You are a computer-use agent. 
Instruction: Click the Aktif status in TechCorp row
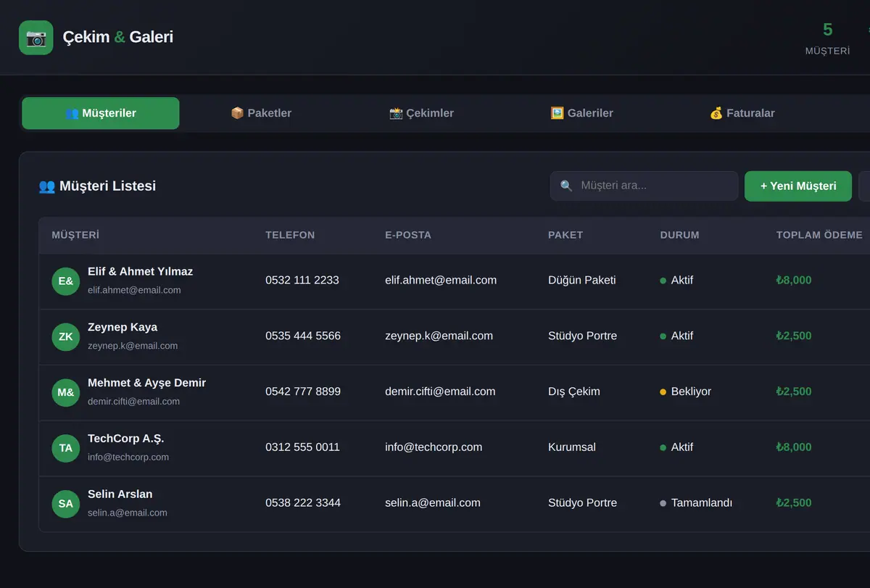pyautogui.click(x=676, y=447)
